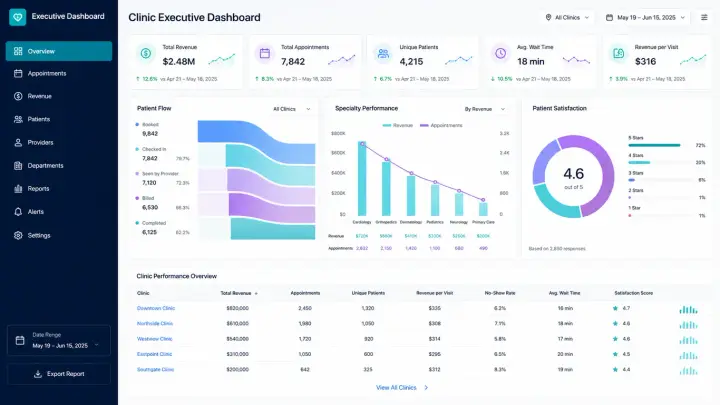Click the heart logo icon beside Executive Dashboard
Screen dimensions: 720x405
(x=17, y=17)
